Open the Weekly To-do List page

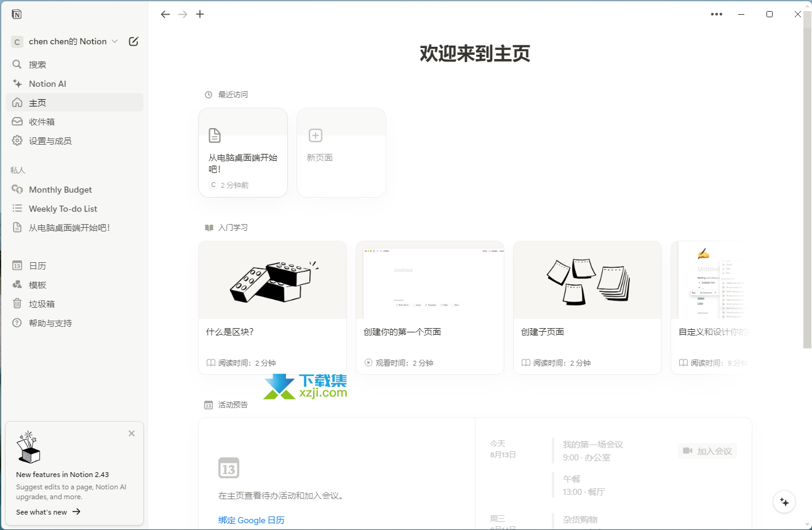pyautogui.click(x=74, y=209)
